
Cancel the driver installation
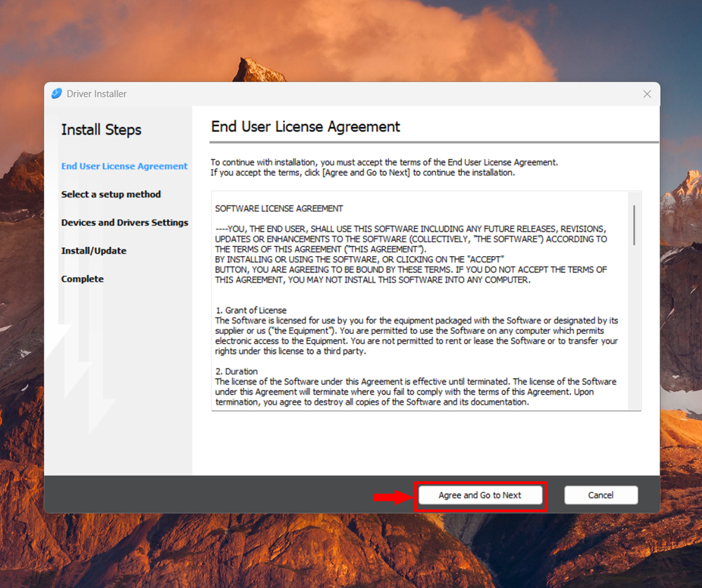tap(601, 495)
